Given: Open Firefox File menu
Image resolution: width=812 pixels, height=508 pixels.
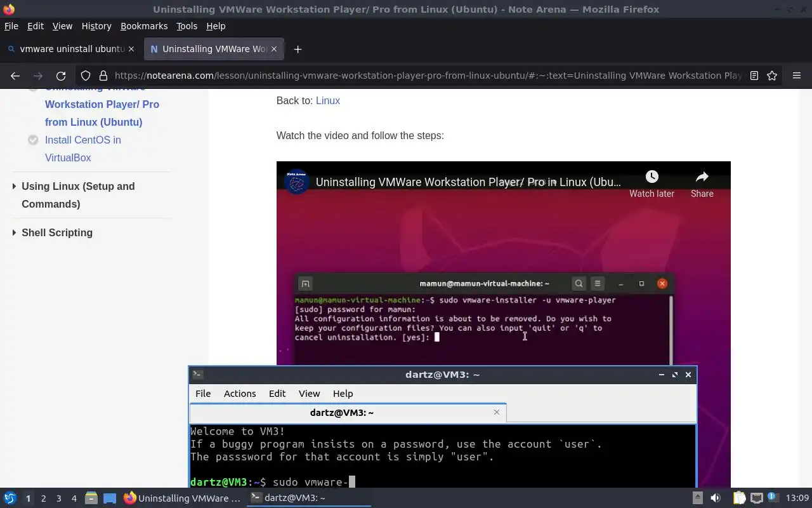Looking at the screenshot, I should point(11,26).
